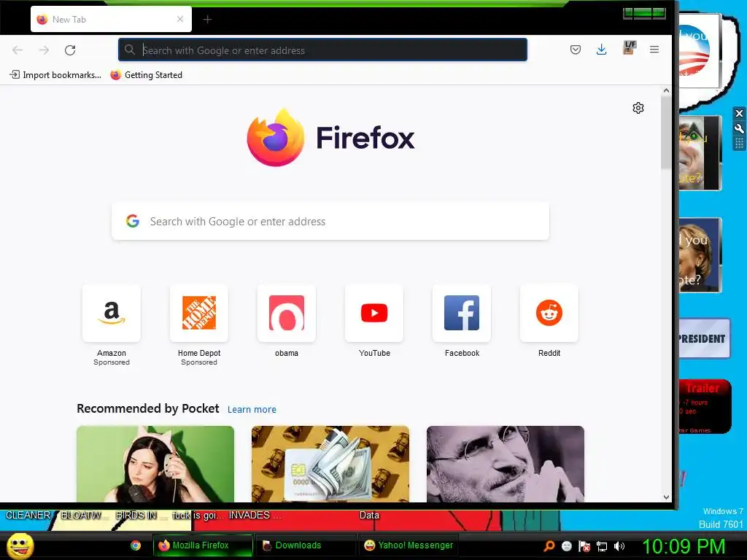This screenshot has width=747, height=560.
Task: Open gadget options wrench icon
Action: click(739, 128)
